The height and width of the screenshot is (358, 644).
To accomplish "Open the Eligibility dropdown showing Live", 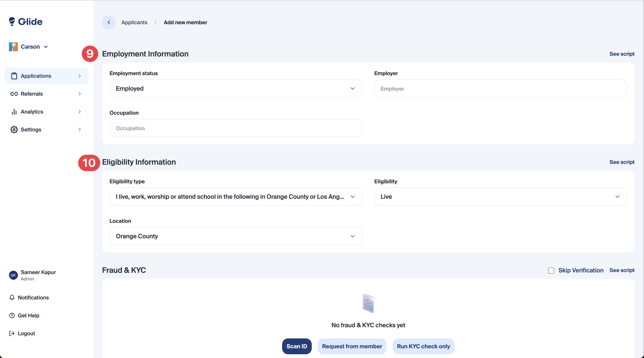I will coord(500,197).
